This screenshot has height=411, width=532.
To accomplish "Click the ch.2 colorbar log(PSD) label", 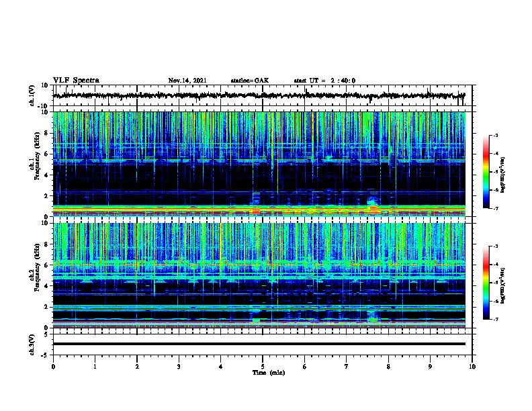I will [x=503, y=285].
